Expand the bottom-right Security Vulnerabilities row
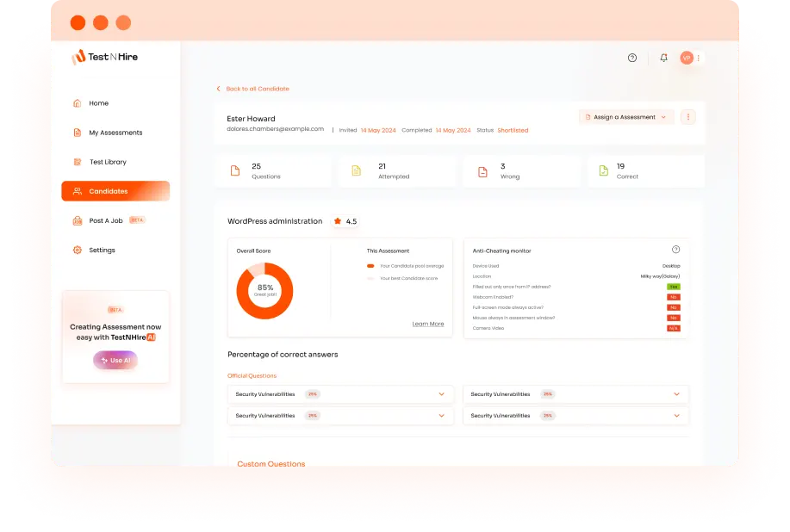This screenshot has height=532, width=790. pyautogui.click(x=676, y=416)
